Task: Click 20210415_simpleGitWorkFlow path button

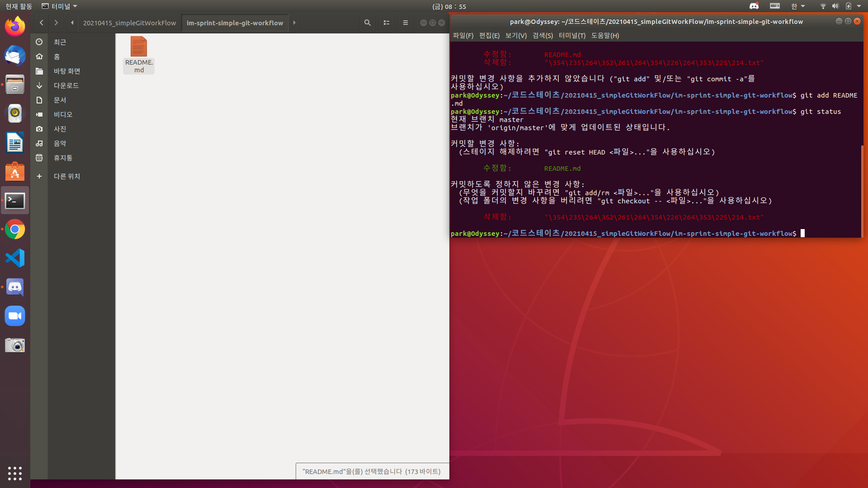Action: (129, 23)
